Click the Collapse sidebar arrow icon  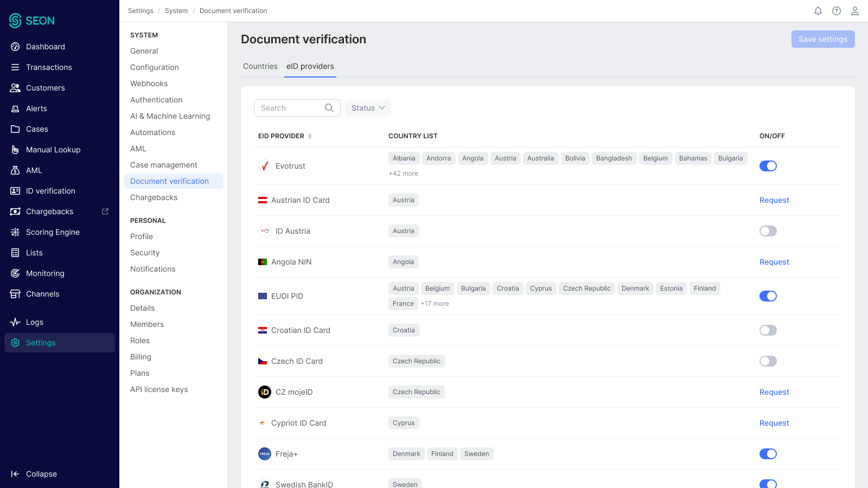pyautogui.click(x=15, y=474)
